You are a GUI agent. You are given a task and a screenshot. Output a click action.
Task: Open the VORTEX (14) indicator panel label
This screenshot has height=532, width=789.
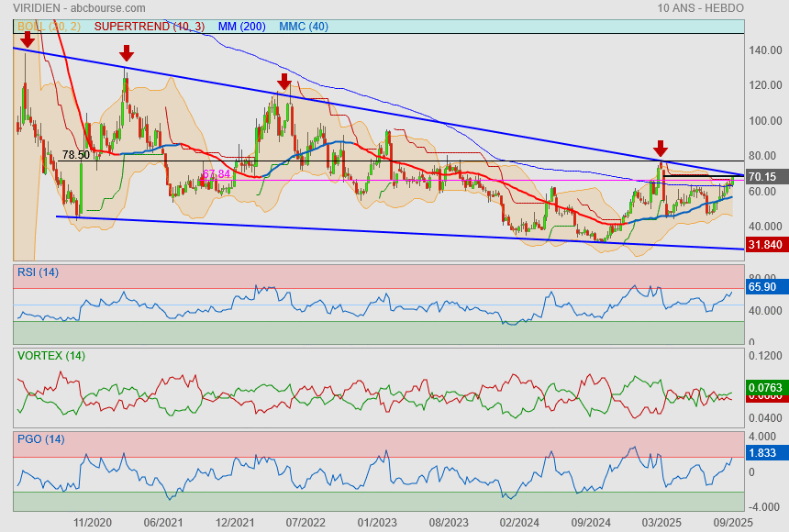coord(50,355)
